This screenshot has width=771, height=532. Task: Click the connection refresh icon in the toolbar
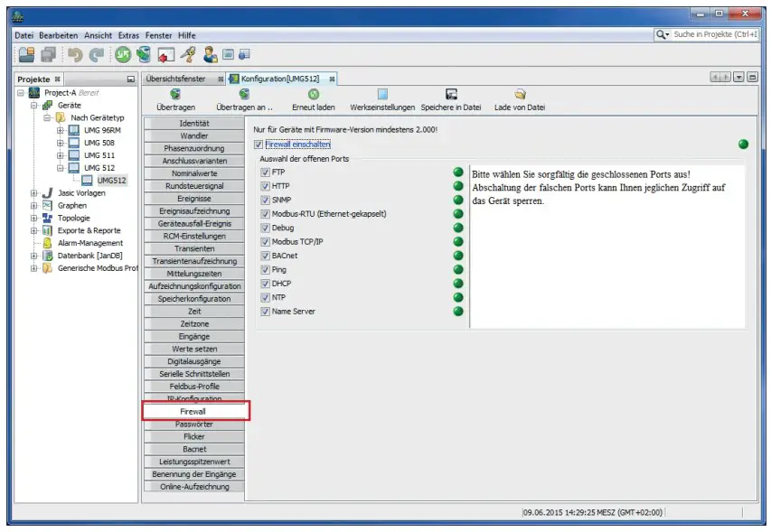click(x=122, y=54)
